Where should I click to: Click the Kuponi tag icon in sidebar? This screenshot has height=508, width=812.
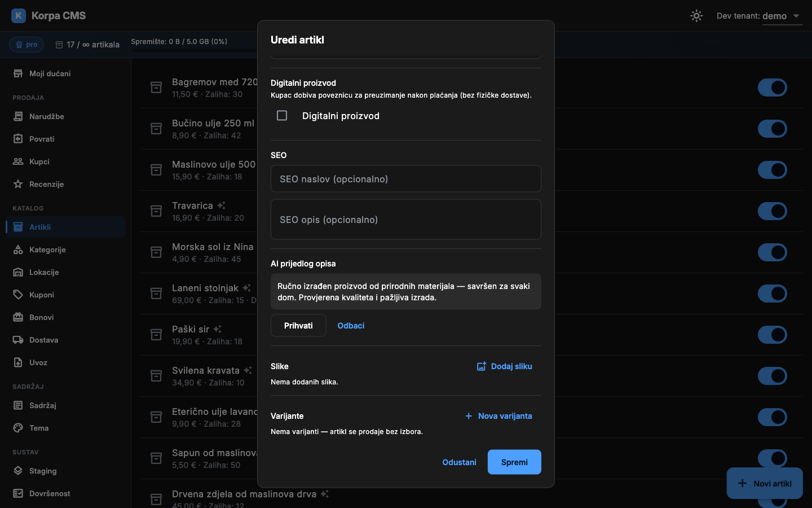click(18, 295)
